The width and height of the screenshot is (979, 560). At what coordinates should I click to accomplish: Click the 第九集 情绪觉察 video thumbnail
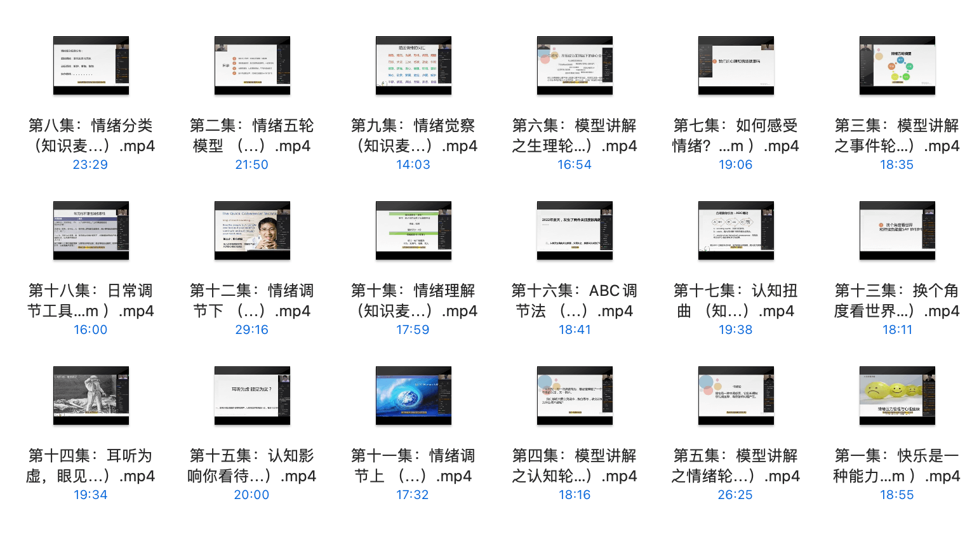click(x=413, y=65)
